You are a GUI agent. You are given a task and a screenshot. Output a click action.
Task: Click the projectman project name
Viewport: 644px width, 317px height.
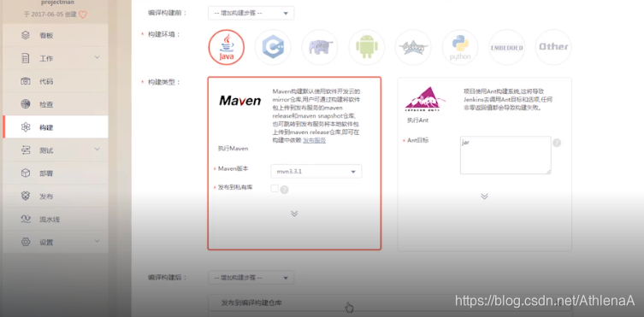pos(57,3)
